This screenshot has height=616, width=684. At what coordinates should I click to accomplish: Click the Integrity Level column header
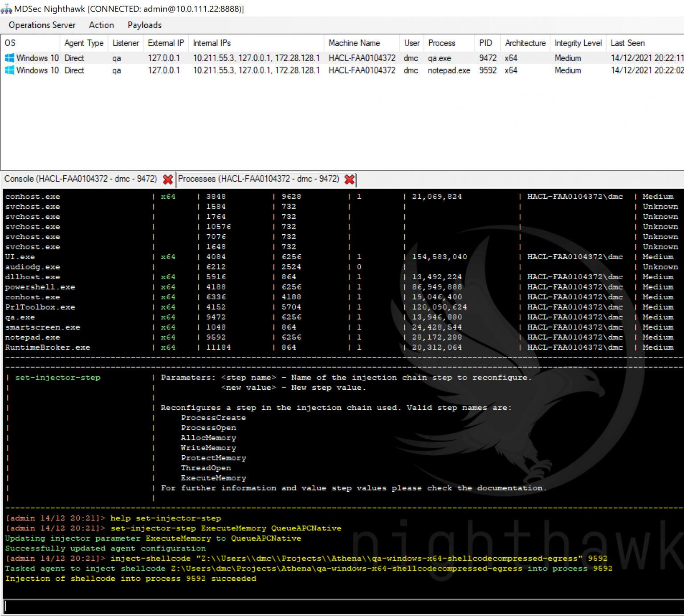[578, 43]
